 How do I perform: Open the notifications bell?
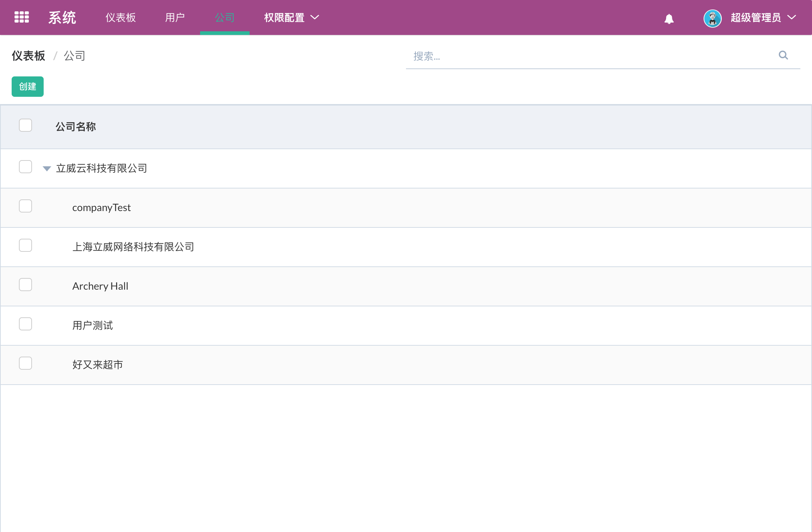click(x=669, y=19)
